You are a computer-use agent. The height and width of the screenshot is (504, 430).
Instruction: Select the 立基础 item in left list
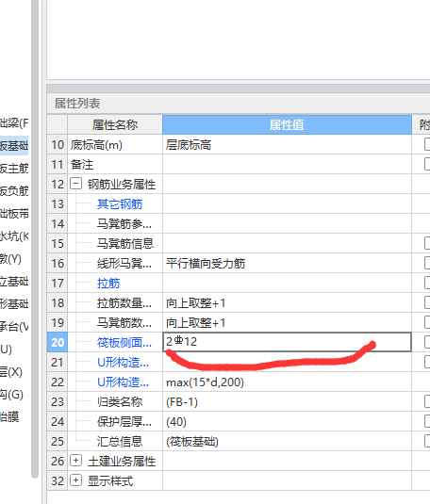(x=14, y=282)
